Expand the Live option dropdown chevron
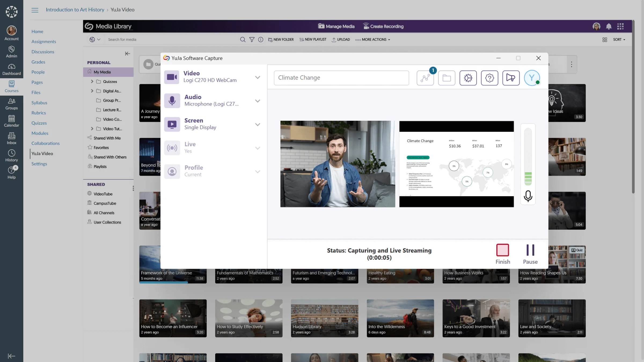Screen dimensions: 644x362 coord(258,148)
